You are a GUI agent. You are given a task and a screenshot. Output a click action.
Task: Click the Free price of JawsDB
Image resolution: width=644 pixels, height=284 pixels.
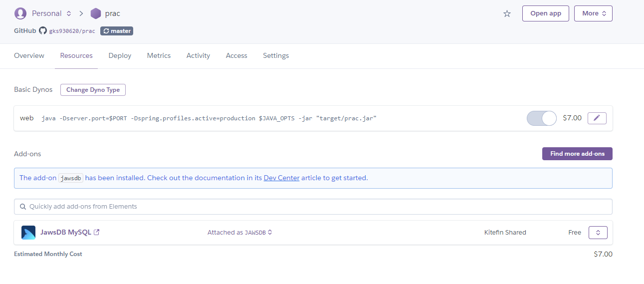pos(575,233)
